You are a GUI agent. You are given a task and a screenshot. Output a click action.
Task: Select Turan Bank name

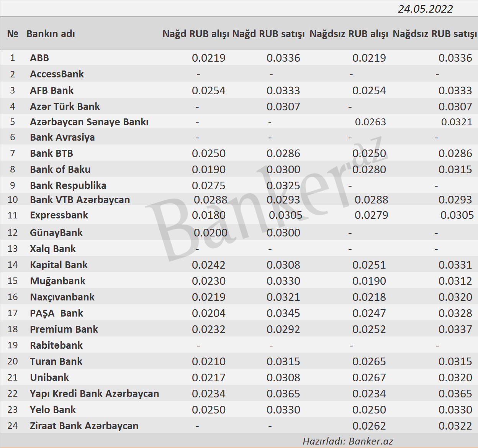coord(56,361)
